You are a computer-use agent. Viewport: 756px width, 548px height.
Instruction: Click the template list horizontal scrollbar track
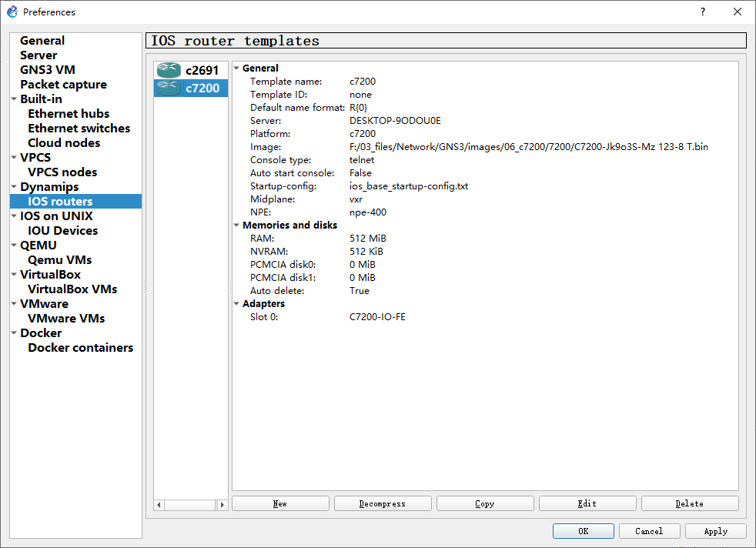click(x=190, y=505)
